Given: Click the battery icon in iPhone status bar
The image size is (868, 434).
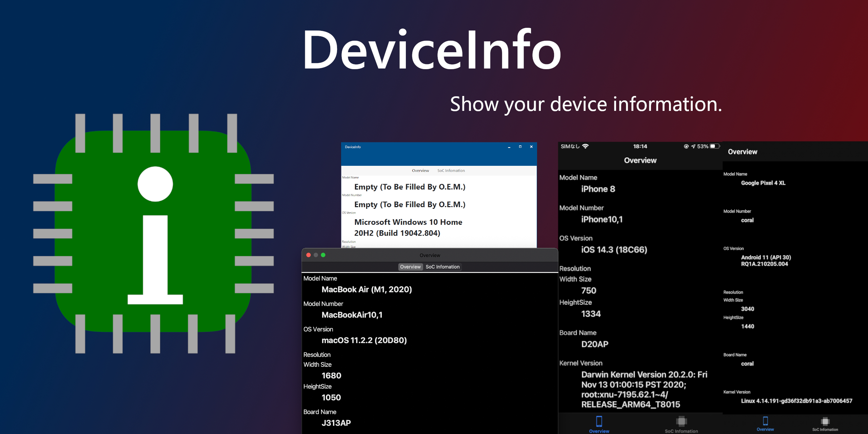Looking at the screenshot, I should (x=715, y=146).
